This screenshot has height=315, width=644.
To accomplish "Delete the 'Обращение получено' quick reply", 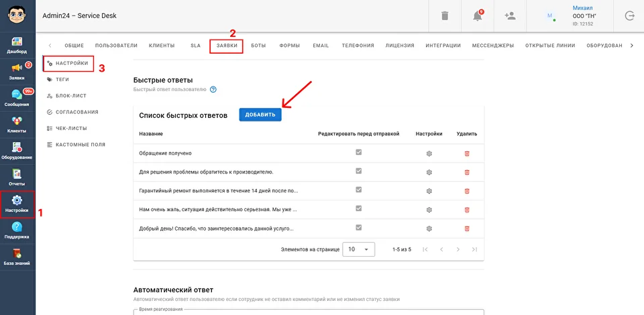I will 467,153.
